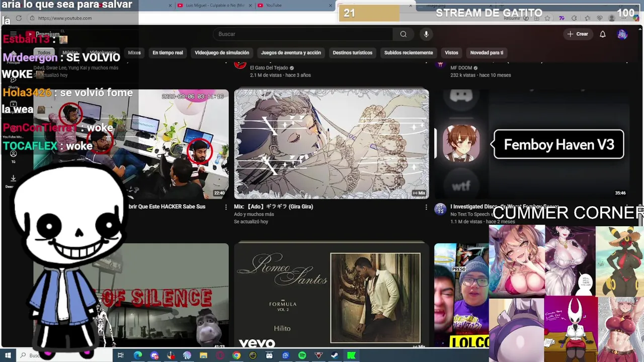Open the Tú section in the sidebar
Screen dimensions: 644x362
(x=13, y=156)
